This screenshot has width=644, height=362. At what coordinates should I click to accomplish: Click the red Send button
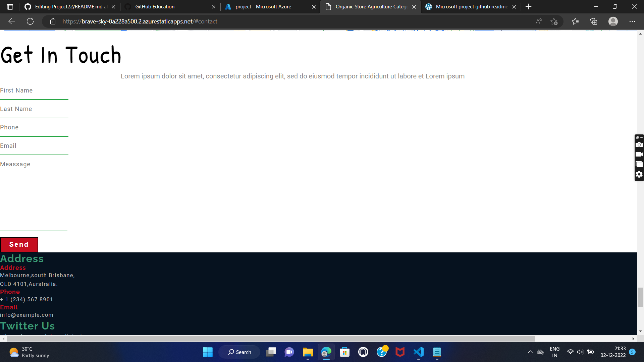click(19, 244)
